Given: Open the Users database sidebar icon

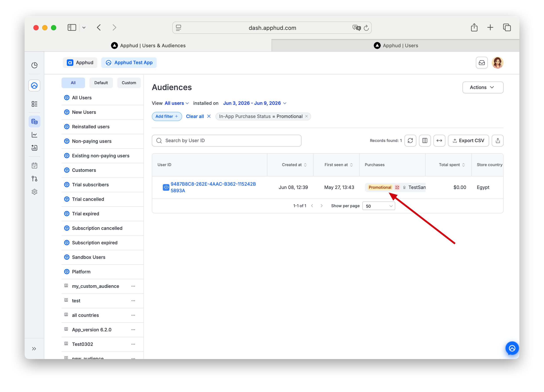Looking at the screenshot, I should 34,122.
